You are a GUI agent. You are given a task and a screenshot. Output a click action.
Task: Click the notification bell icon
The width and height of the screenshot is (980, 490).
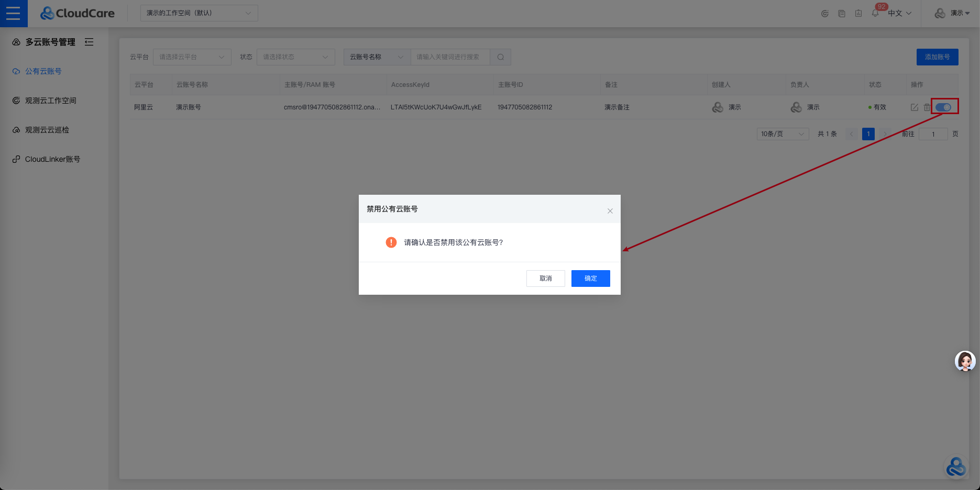click(x=875, y=13)
